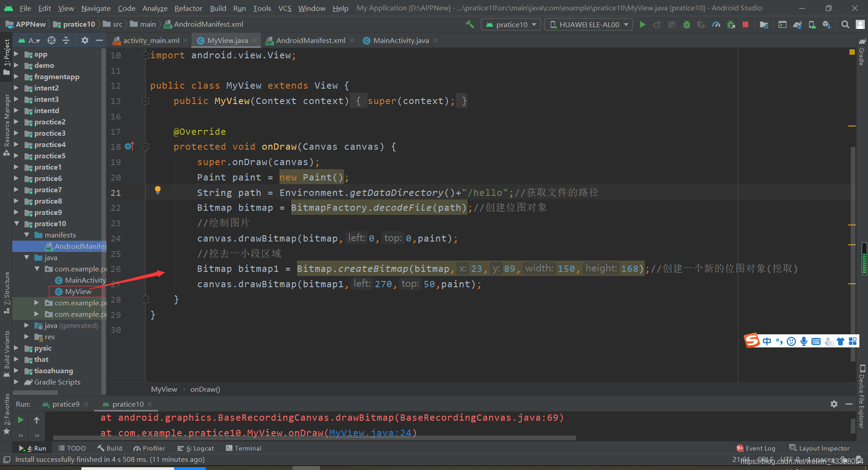Screen dimensions: 868x470
Task: Open the Event Log button
Action: 756,448
